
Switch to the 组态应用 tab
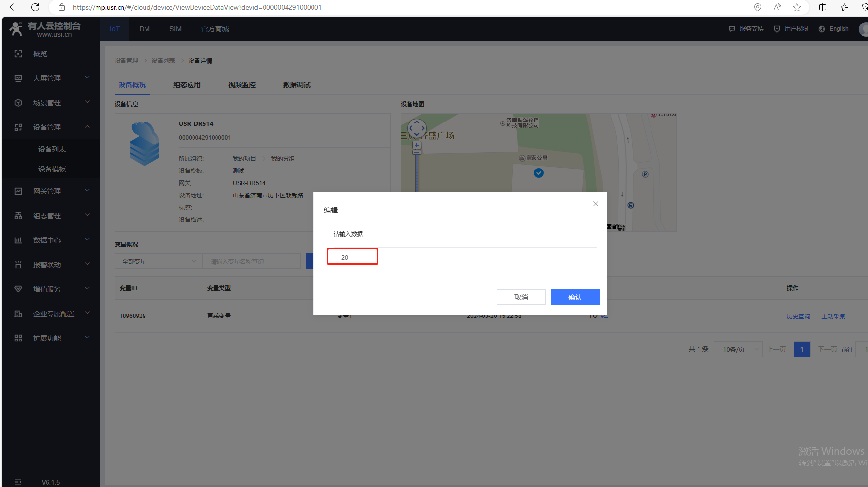point(187,85)
